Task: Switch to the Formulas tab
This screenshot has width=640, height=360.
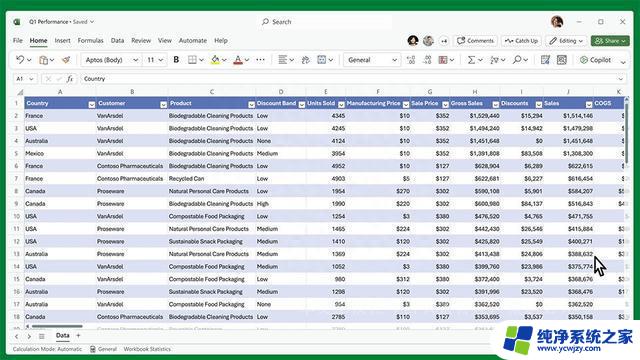Action: [90, 40]
